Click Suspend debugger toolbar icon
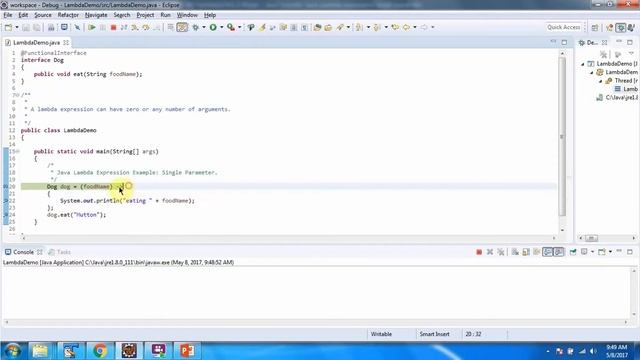The image size is (640, 360). pyautogui.click(x=103, y=27)
